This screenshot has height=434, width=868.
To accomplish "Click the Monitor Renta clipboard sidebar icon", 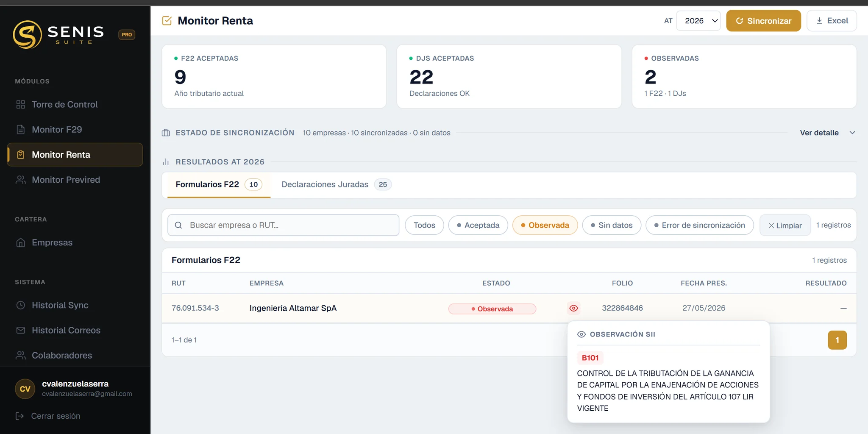I will click(x=20, y=155).
